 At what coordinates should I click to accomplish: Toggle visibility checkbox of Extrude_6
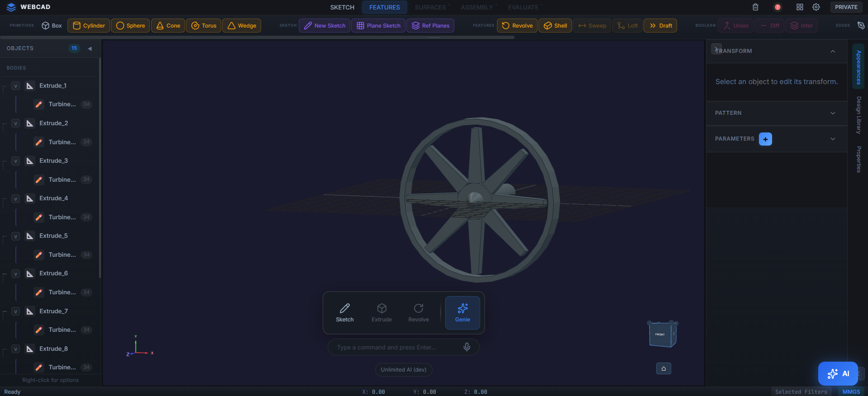(16, 273)
